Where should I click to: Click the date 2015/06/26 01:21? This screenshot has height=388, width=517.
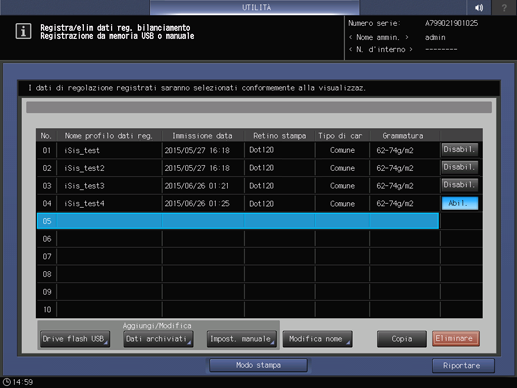coord(197,186)
